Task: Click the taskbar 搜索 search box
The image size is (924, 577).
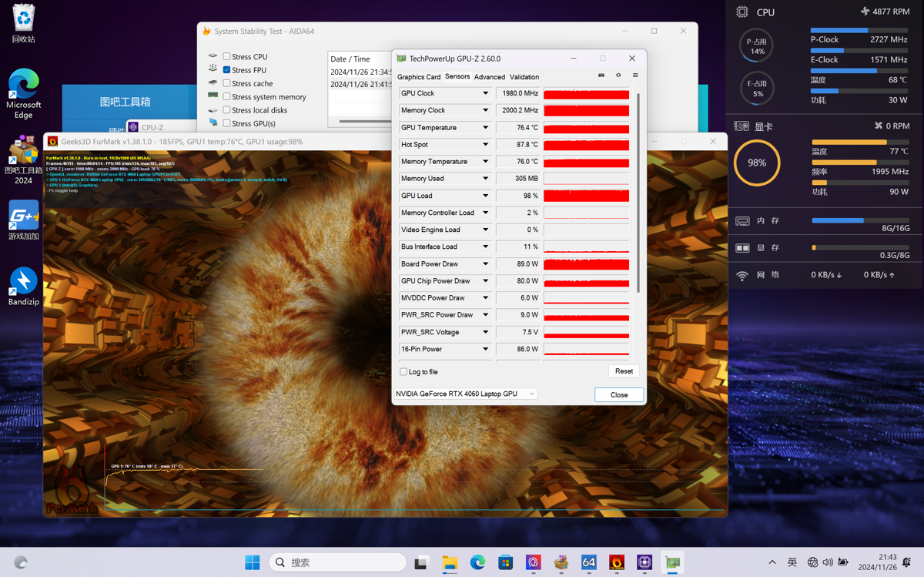Action: coord(337,562)
